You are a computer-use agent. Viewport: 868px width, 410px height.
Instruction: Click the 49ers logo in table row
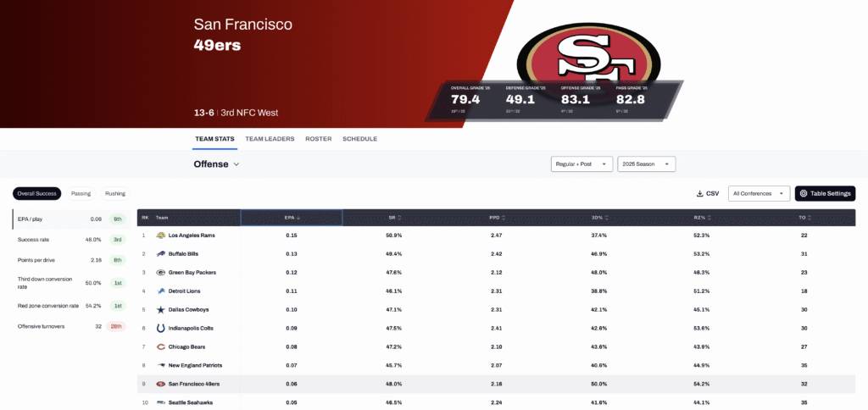(x=160, y=384)
